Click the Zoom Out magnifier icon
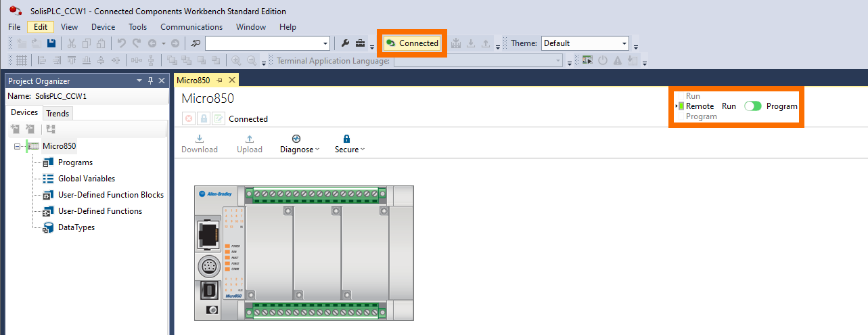Screen dimensions: 868x335 coord(251,61)
